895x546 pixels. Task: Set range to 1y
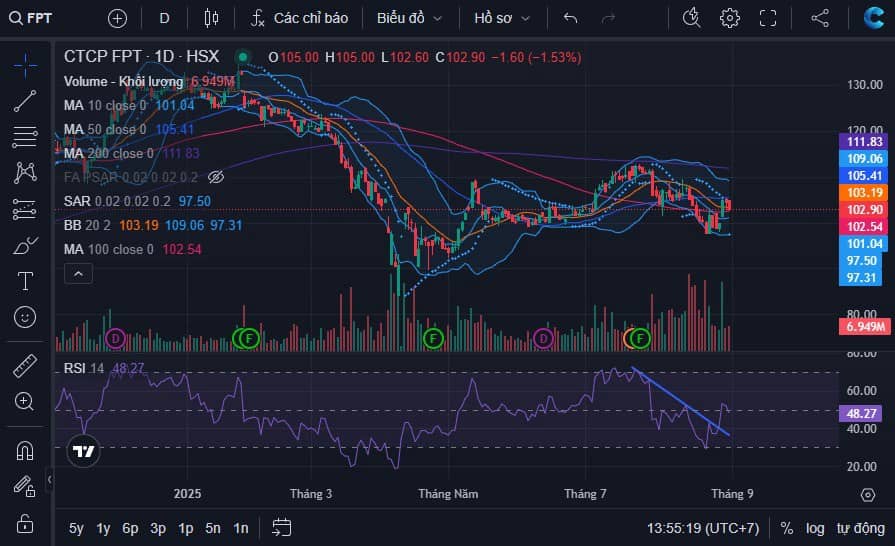pyautogui.click(x=103, y=528)
